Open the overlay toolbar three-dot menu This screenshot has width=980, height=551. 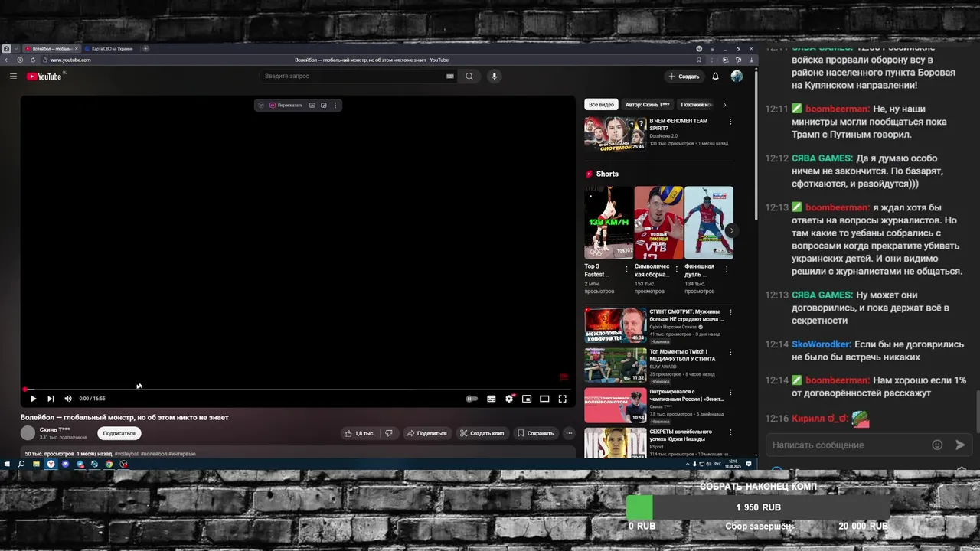click(x=335, y=105)
